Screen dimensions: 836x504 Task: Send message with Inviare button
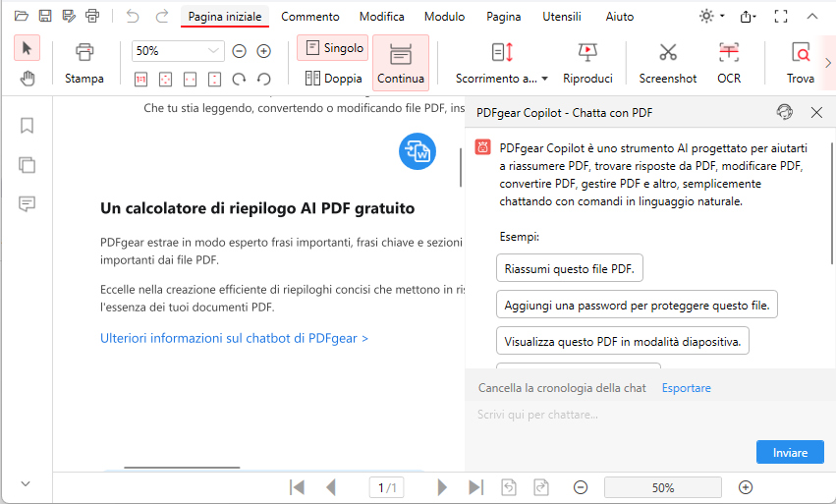[x=790, y=452]
